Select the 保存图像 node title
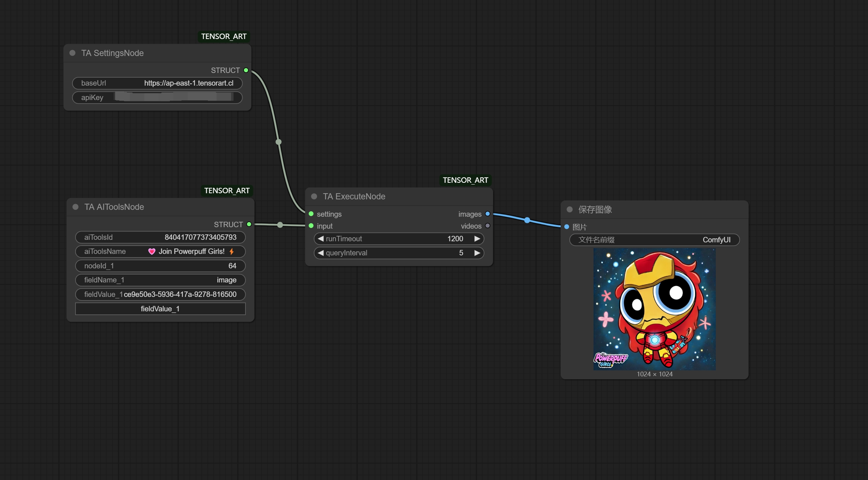 pos(595,209)
